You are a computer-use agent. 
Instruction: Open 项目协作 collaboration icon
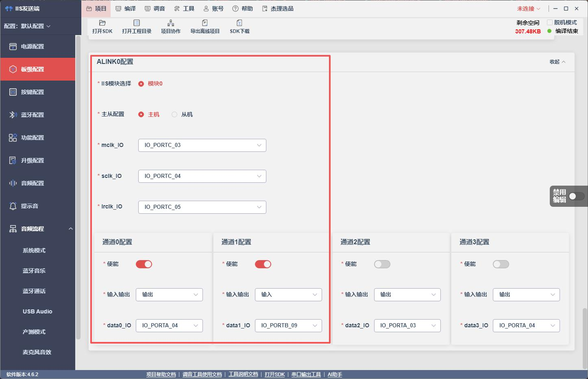pos(171,23)
